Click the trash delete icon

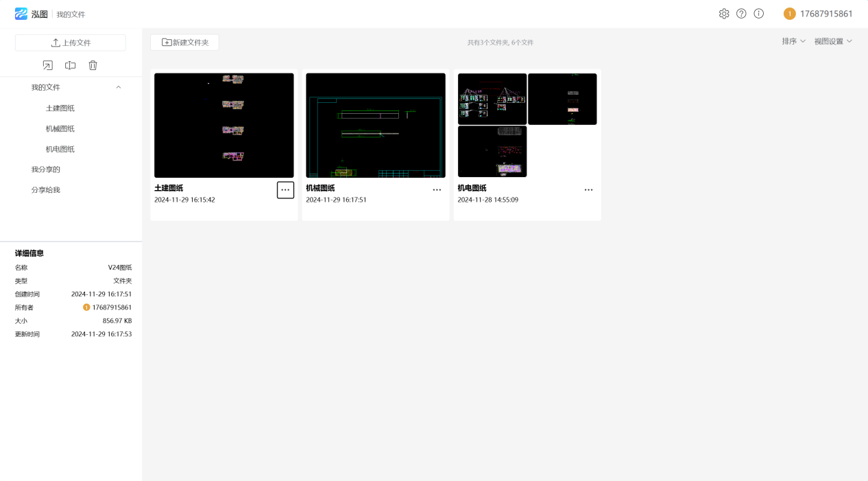[x=93, y=65]
